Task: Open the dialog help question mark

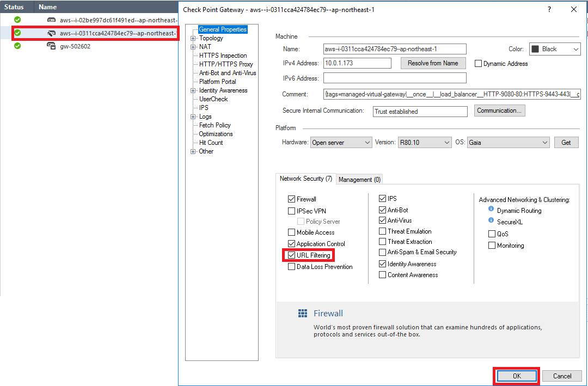Action: (549, 9)
